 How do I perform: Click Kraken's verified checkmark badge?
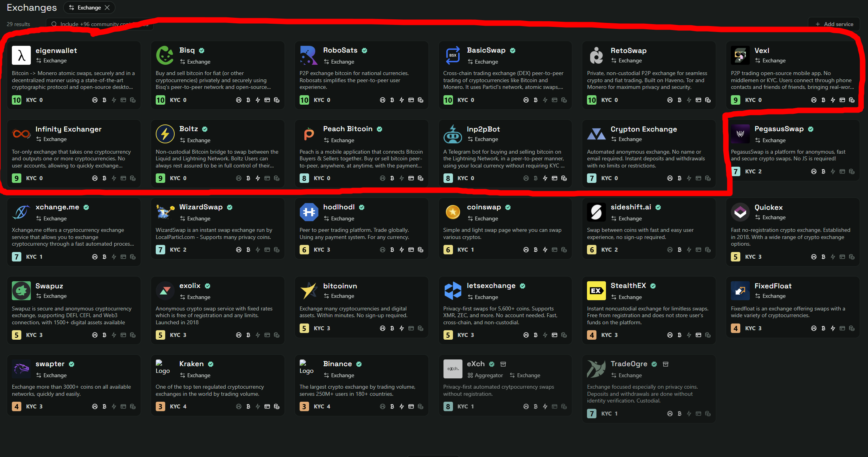click(211, 364)
